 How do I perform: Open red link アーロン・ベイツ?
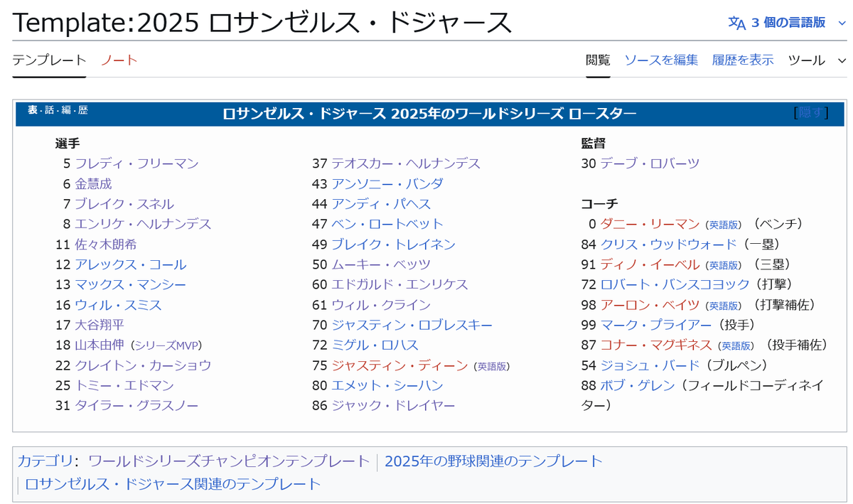pos(650,305)
